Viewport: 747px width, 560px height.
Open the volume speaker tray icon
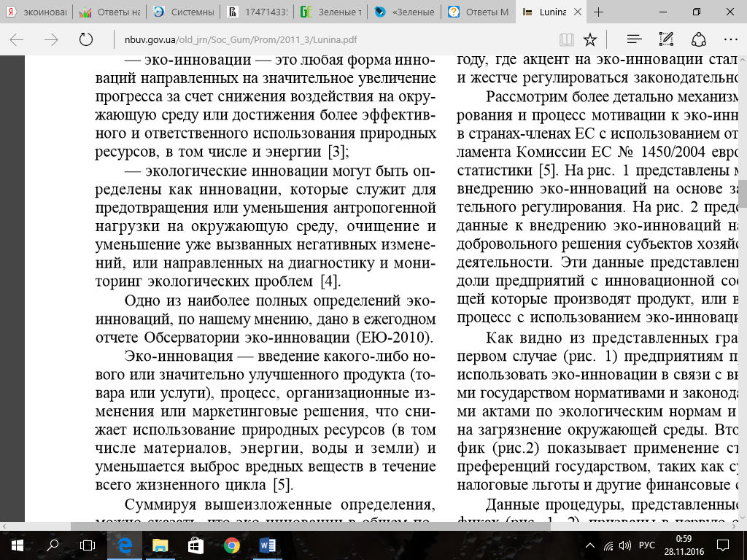click(624, 545)
